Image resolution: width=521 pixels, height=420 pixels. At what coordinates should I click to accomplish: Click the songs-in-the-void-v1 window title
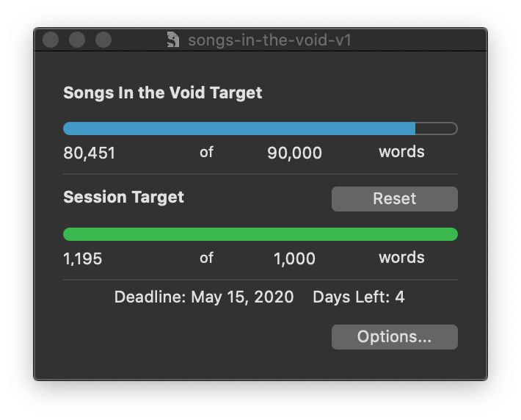coord(269,40)
